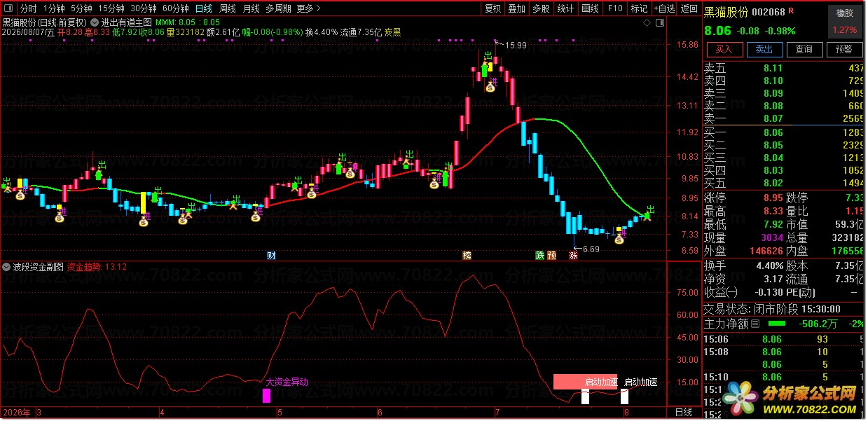Click the salmon 启动加速 signal block
The image size is (868, 421).
pos(585,382)
